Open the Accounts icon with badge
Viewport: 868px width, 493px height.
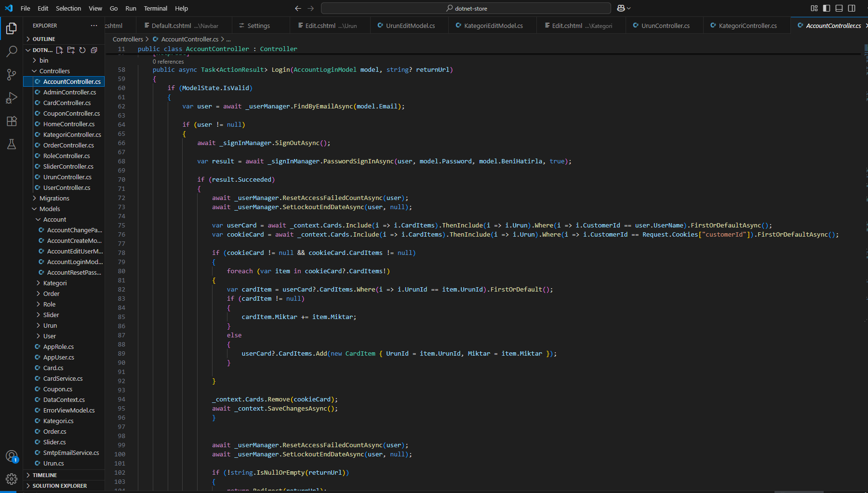tap(12, 456)
